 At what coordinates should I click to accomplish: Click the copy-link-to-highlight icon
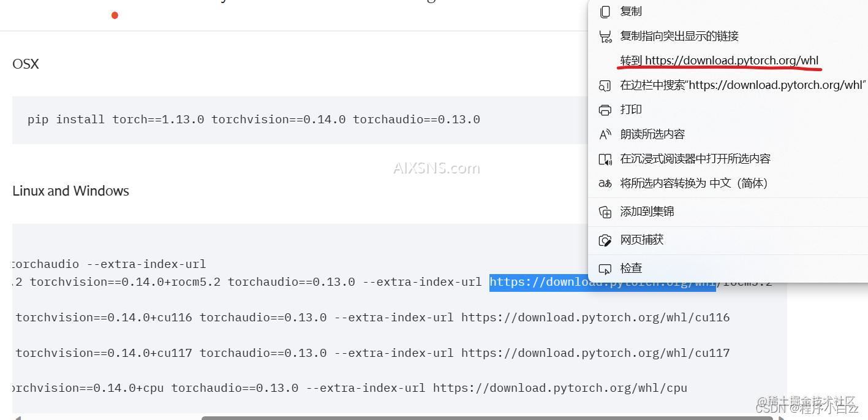(x=605, y=36)
